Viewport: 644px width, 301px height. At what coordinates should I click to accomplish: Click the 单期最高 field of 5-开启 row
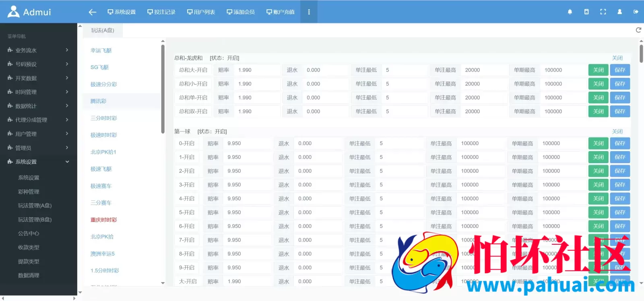pos(563,213)
